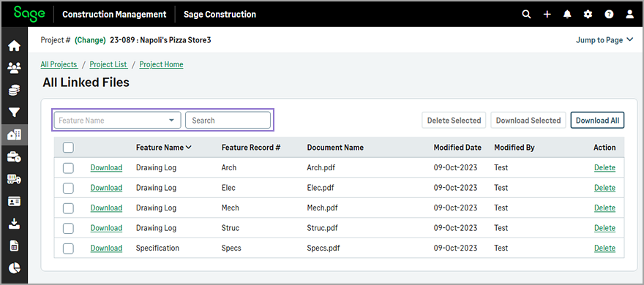Open the settings gear icon
Viewport: 644px width, 285px height.
(588, 15)
